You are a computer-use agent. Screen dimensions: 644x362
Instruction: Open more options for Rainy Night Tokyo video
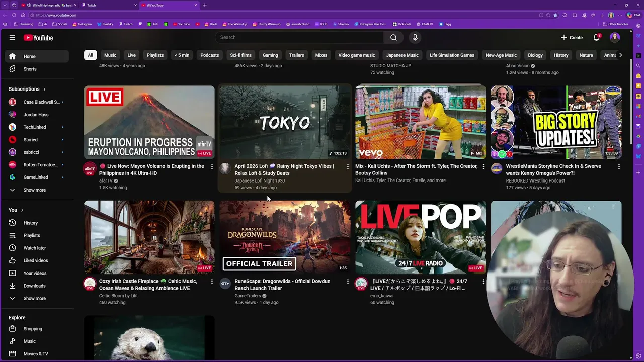click(348, 166)
